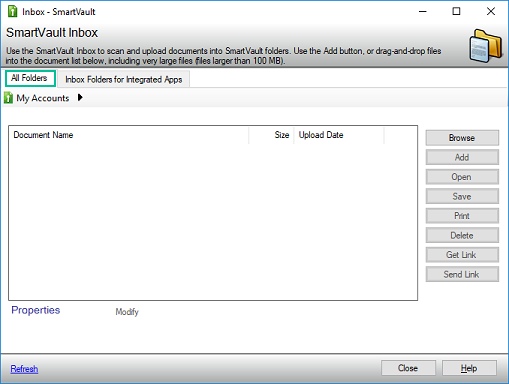Click the Save button
Viewport: 509px width, 384px height.
462,196
